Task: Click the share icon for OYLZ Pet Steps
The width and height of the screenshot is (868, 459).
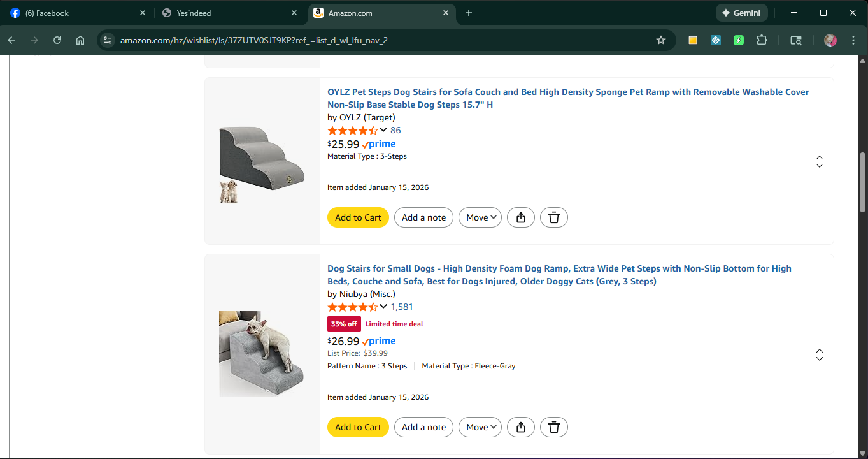Action: coord(521,217)
